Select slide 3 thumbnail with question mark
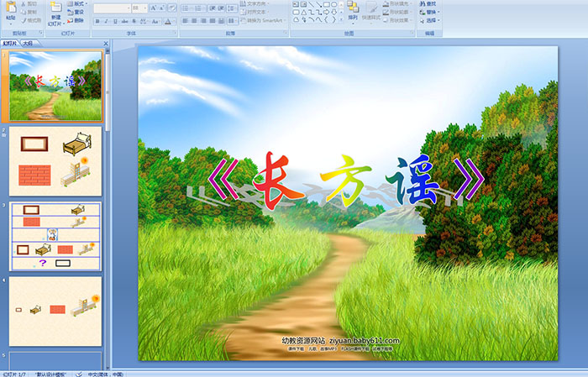The height and width of the screenshot is (377, 588). click(55, 237)
